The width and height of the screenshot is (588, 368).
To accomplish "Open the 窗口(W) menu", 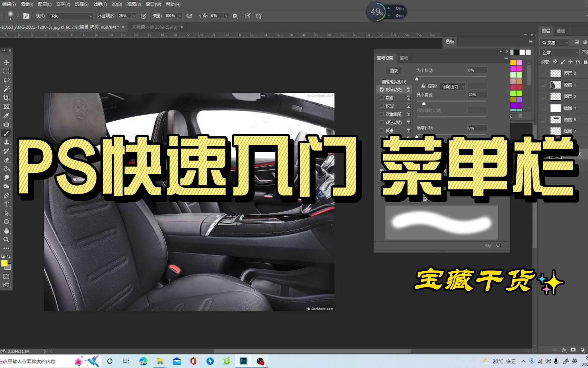I will tap(153, 4).
